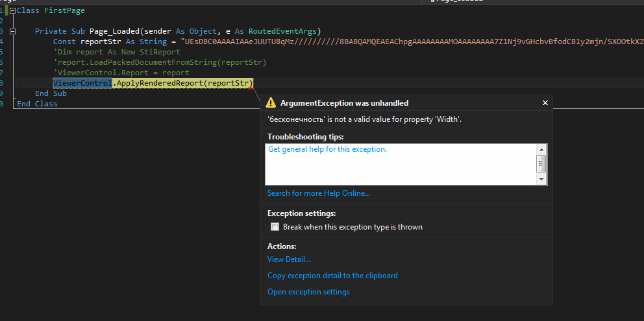Click 'Copy exception detail to the clipboard'
This screenshot has width=644, height=321.
[x=332, y=276]
